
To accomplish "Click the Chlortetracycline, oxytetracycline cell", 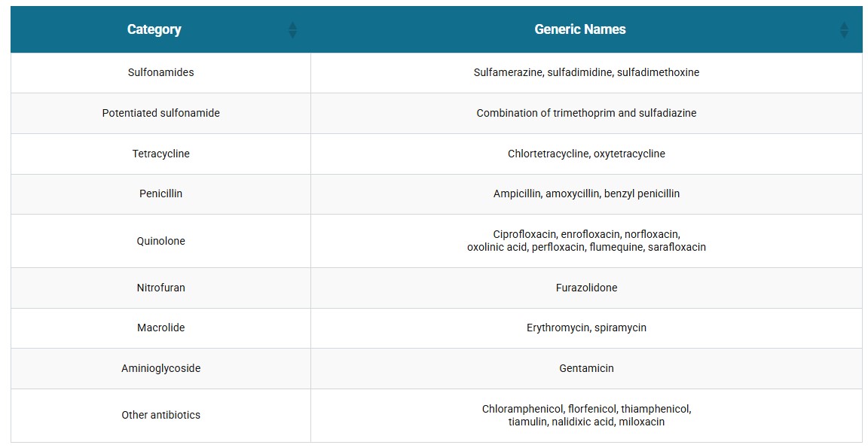I will pos(586,154).
